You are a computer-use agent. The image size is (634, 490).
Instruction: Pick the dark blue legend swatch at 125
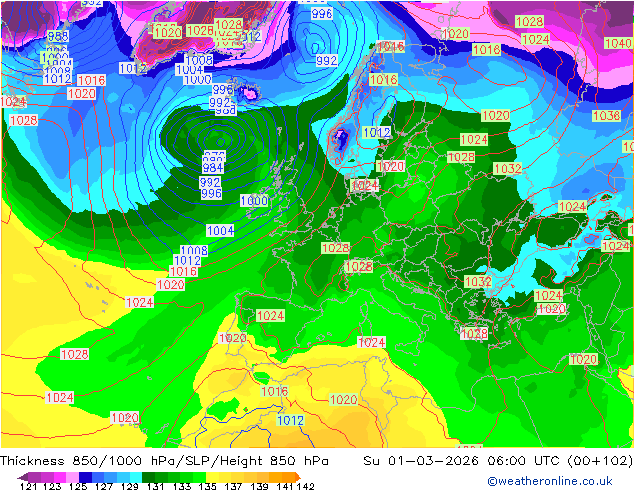pyautogui.click(x=85, y=477)
